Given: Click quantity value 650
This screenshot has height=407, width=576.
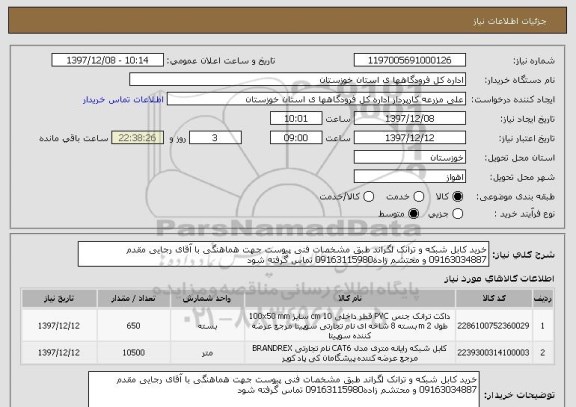Looking at the screenshot, I should tap(133, 326).
